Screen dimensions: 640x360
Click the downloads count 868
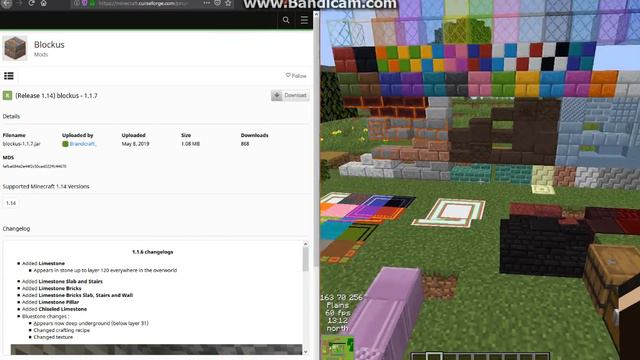pos(245,144)
